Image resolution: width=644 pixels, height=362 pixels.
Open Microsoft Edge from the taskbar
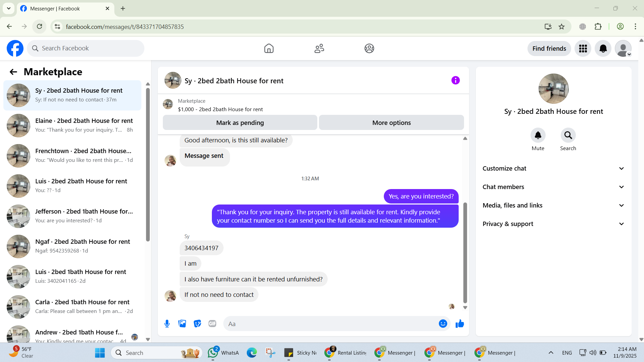[252, 353]
